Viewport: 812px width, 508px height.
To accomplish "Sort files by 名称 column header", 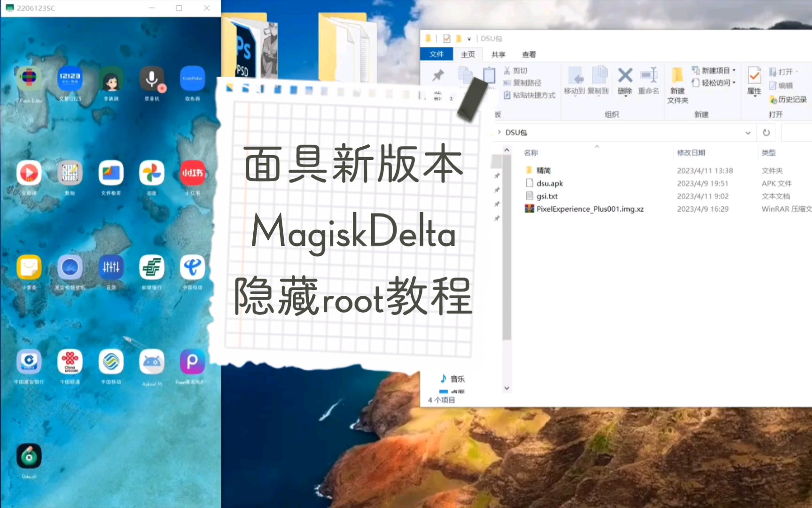I will point(531,153).
